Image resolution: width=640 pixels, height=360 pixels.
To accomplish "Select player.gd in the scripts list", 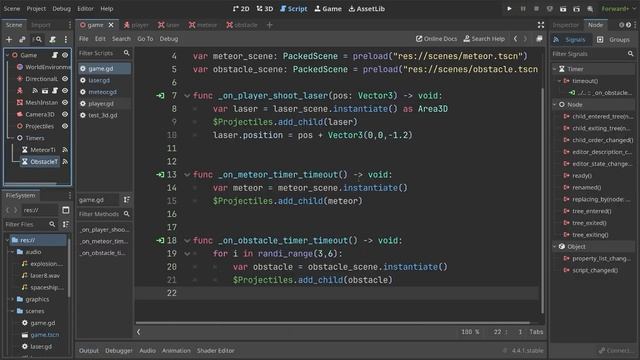I will pos(104,104).
